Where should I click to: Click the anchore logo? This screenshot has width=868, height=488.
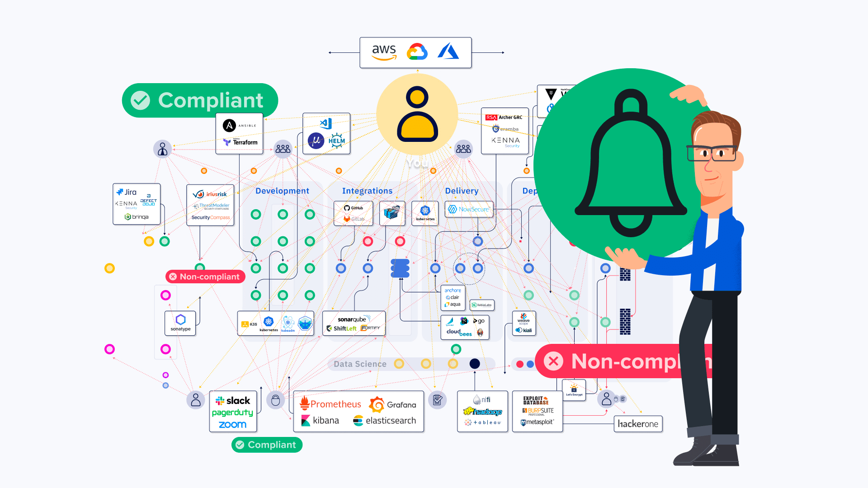pyautogui.click(x=453, y=291)
